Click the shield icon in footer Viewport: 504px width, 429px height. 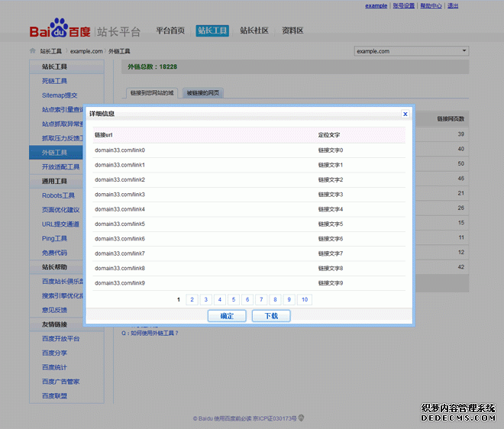pos(300,418)
